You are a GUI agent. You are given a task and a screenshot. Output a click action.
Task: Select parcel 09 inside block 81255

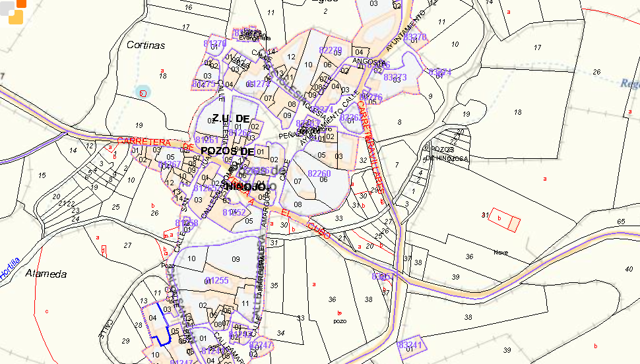pyautogui.click(x=236, y=260)
